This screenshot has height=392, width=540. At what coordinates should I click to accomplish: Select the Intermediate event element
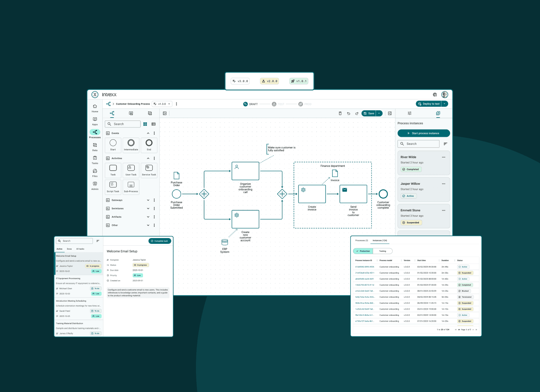(131, 145)
